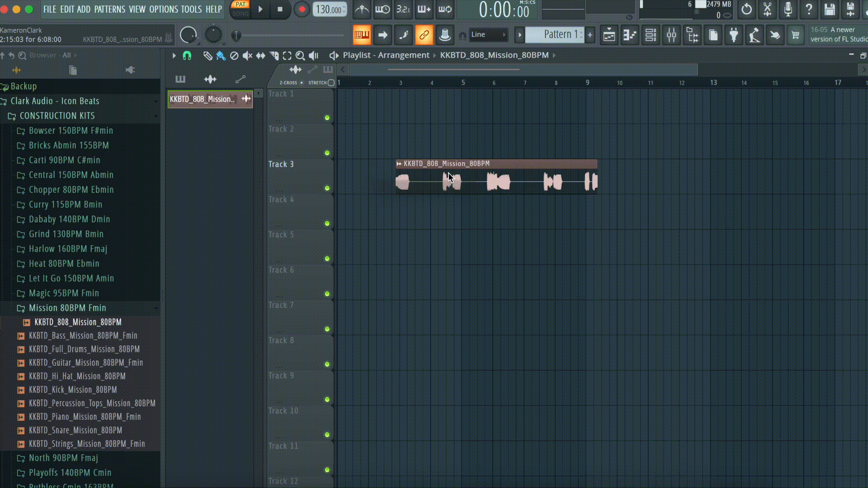The image size is (868, 488).
Task: Open the piano roll view icon
Action: coord(630,35)
